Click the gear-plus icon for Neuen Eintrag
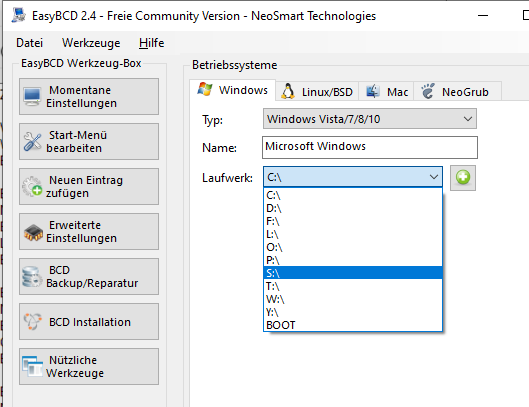Viewport: 529px width, 407px height. coord(32,186)
